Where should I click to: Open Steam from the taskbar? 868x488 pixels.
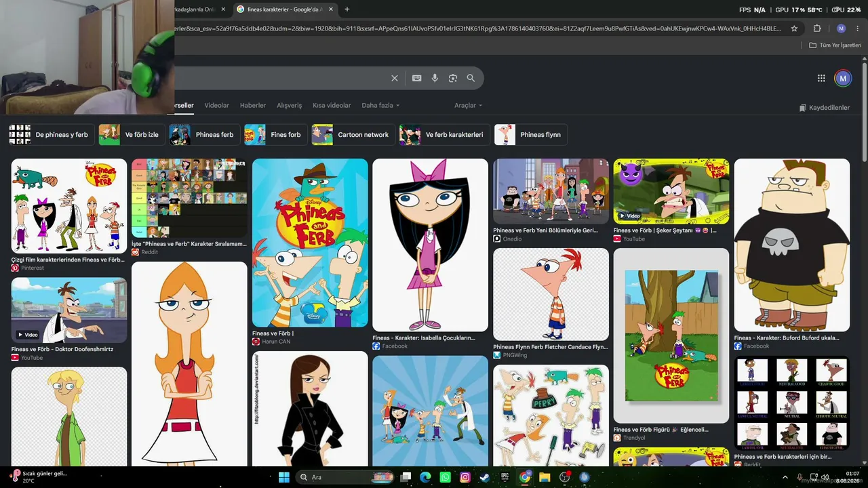485,477
